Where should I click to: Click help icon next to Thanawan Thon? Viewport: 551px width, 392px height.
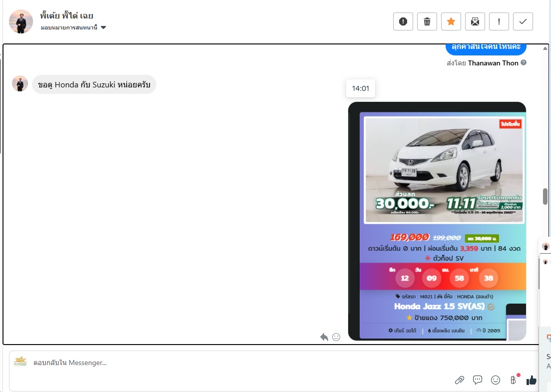pyautogui.click(x=524, y=62)
